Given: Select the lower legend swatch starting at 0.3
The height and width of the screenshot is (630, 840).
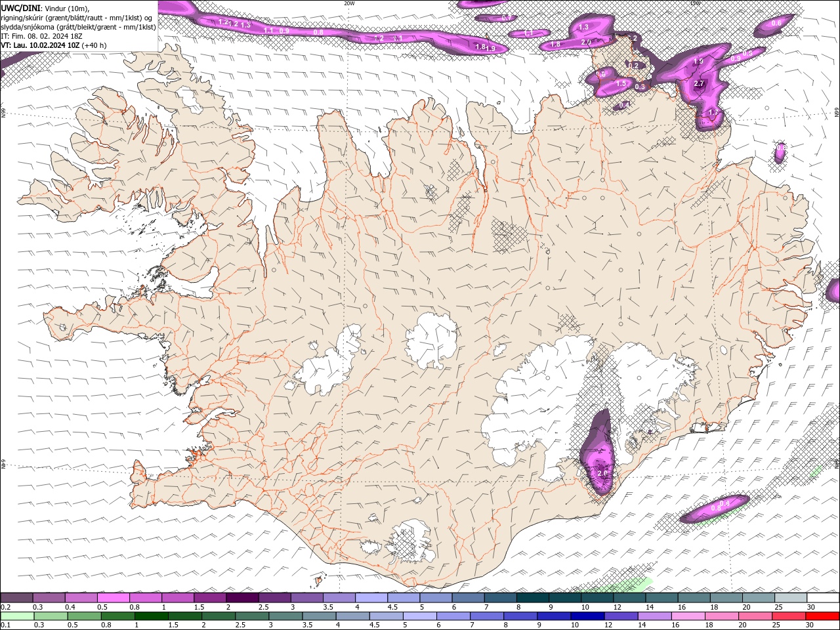Looking at the screenshot, I should click(x=51, y=616).
